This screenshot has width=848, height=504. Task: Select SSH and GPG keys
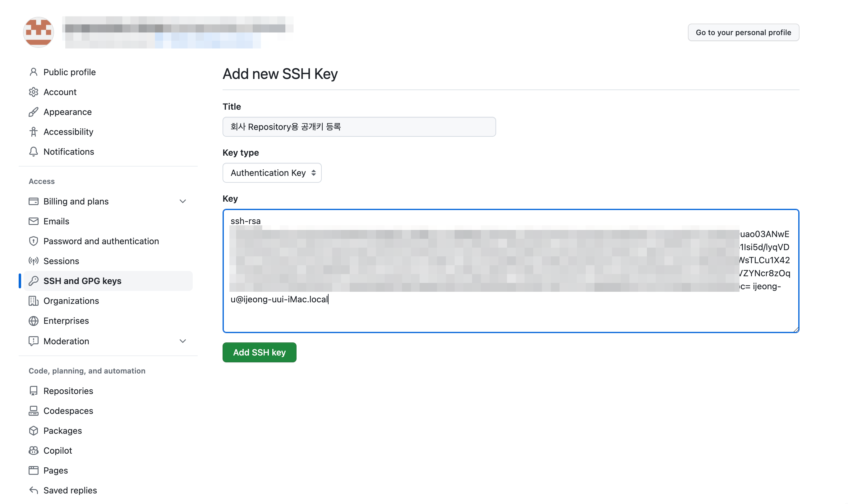108,281
